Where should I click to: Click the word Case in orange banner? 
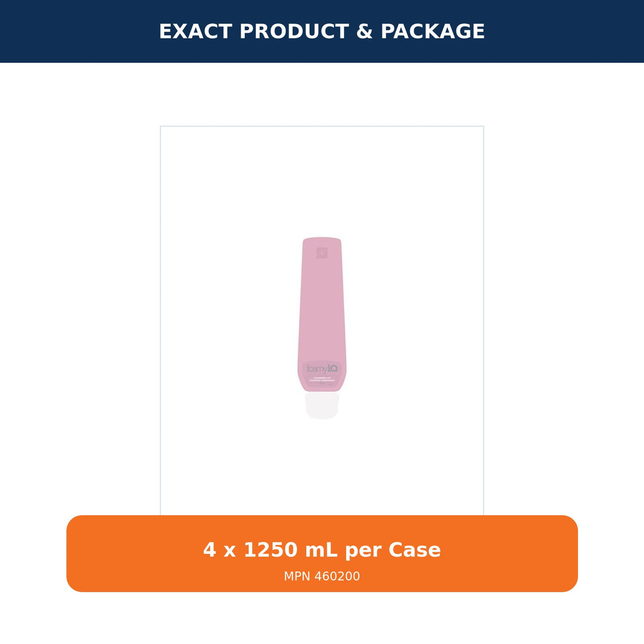(414, 550)
